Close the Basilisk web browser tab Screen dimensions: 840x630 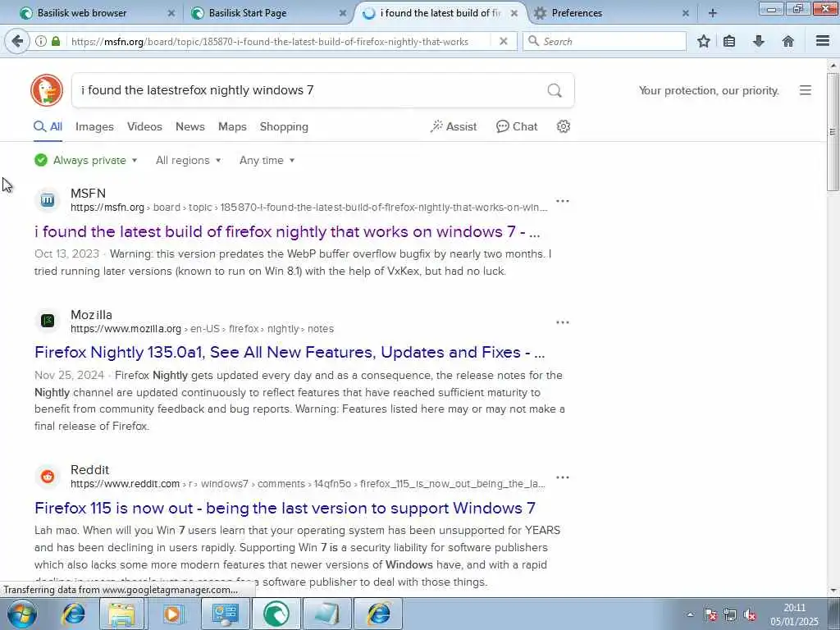coord(171,13)
